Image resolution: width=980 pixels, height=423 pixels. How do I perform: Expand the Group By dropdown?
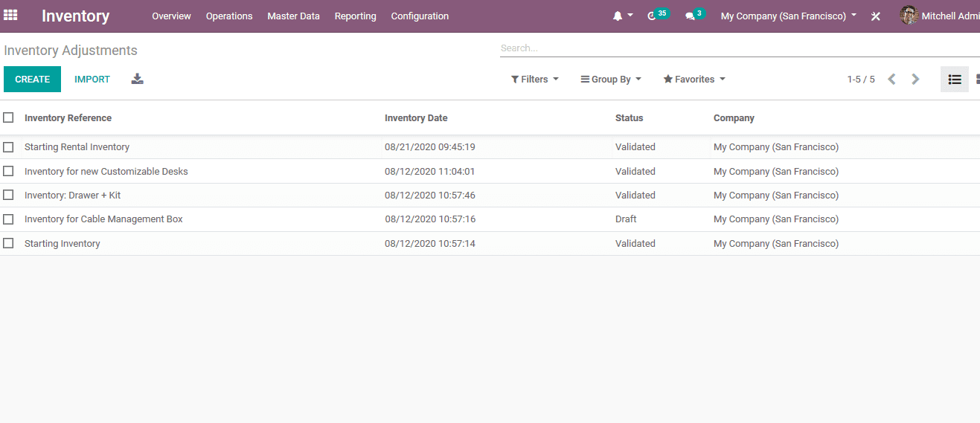point(611,79)
